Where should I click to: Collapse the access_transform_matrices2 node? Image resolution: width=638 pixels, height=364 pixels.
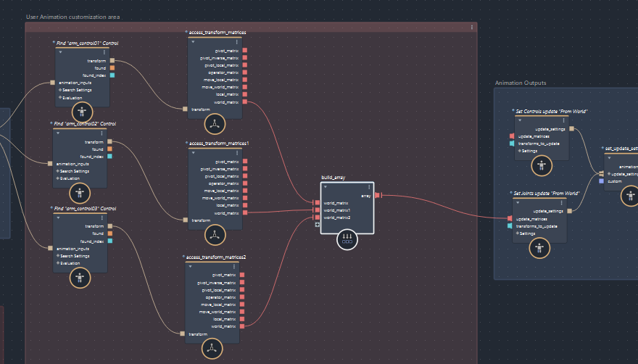(x=191, y=267)
